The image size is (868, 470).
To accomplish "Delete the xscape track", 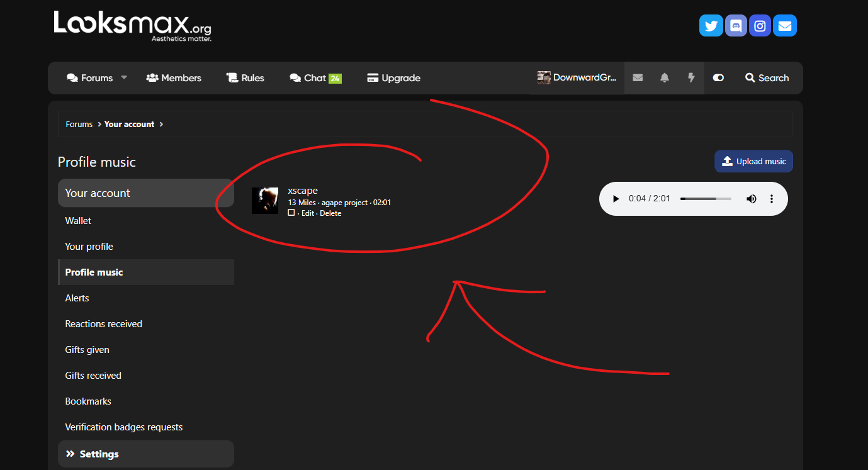I will coord(330,213).
